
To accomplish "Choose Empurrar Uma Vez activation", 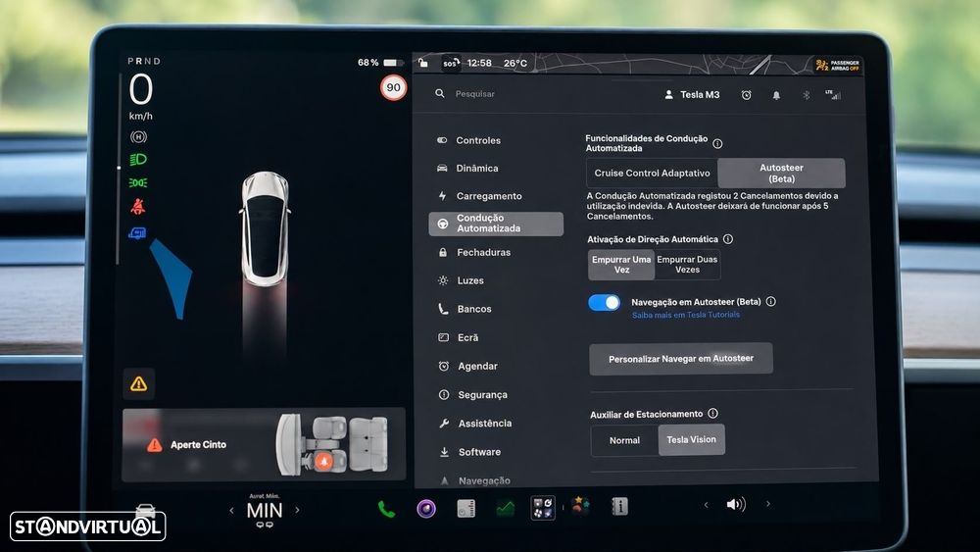I will pos(621,265).
